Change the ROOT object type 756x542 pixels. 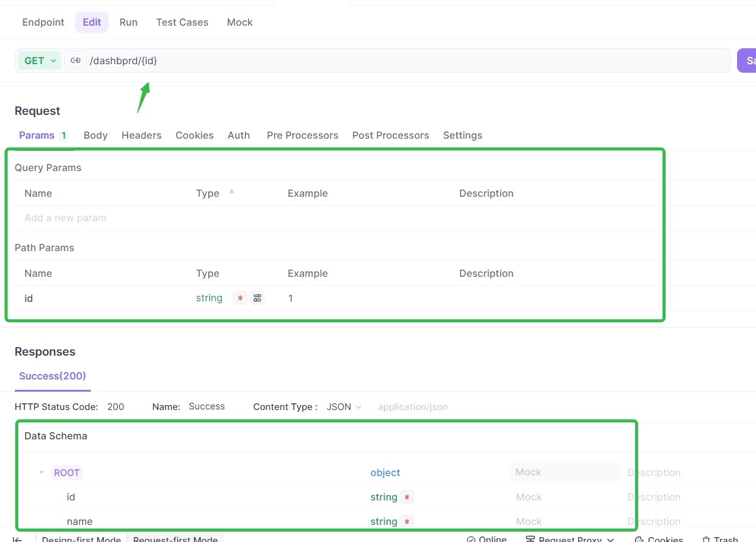385,473
